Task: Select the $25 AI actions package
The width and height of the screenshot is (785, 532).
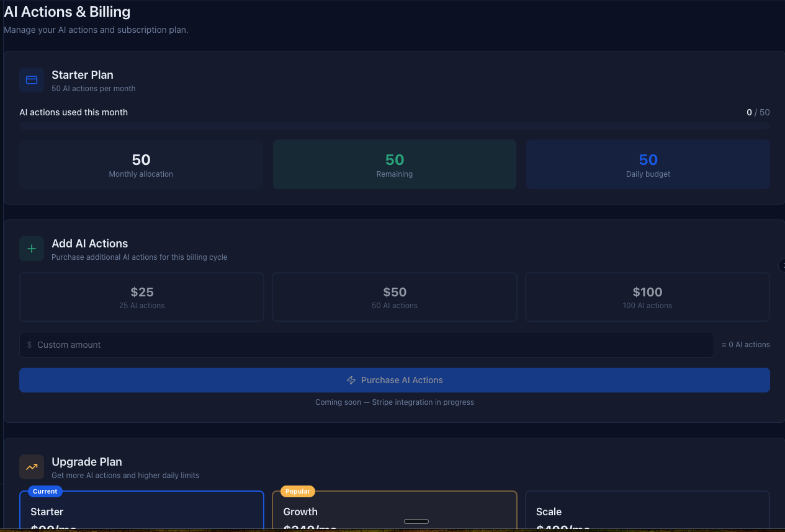Action: pos(141,296)
